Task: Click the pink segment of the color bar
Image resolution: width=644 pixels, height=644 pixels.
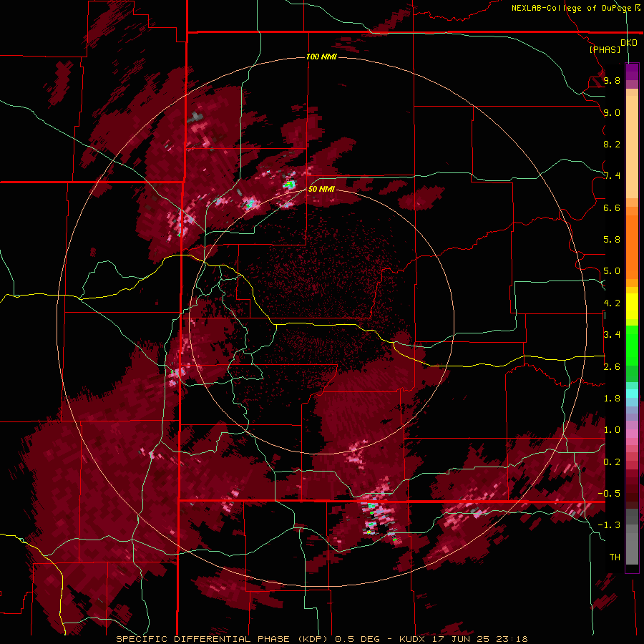Action: point(632,434)
